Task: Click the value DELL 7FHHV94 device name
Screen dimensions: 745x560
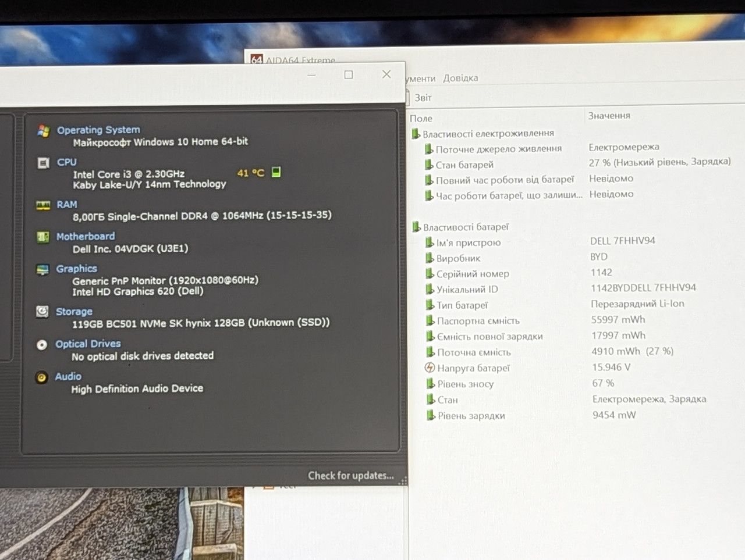Action: 623,241
